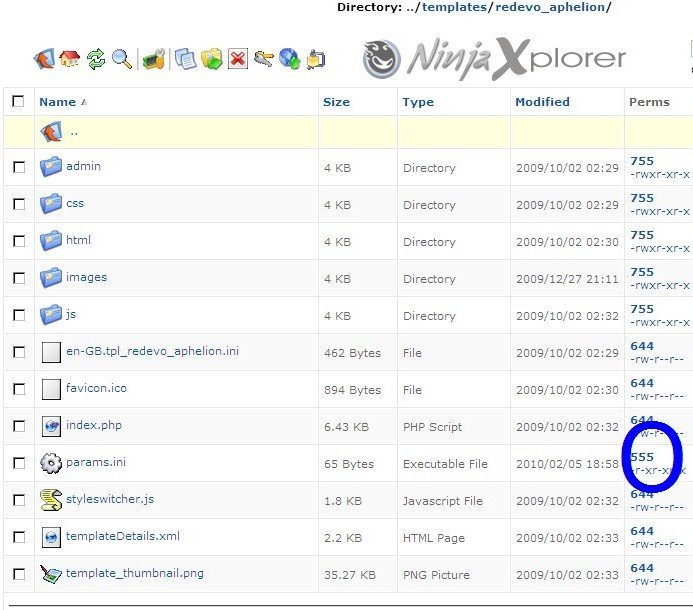The height and width of the screenshot is (610, 693).
Task: Toggle the select-all checkbox in header
Action: 19,101
